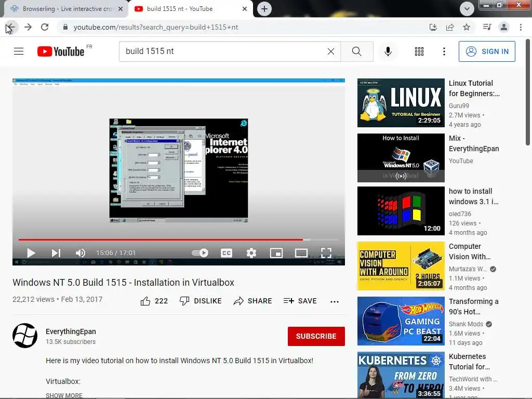Screen dimensions: 532x399
Task: Click the address bar URL
Action: (x=156, y=27)
